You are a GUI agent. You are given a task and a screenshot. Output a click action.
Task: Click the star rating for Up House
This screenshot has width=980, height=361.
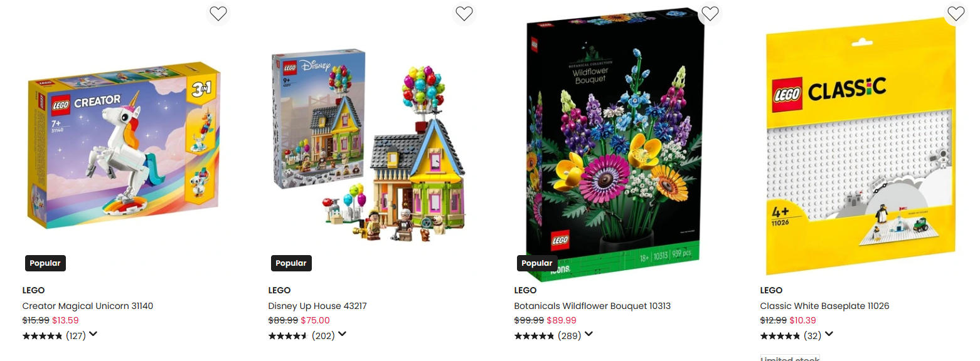pos(288,336)
